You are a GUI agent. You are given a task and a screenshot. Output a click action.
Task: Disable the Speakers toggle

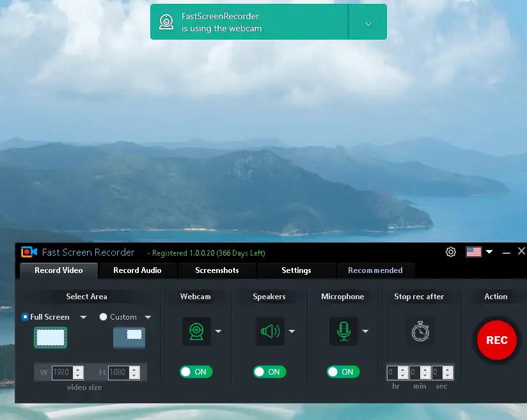(269, 371)
